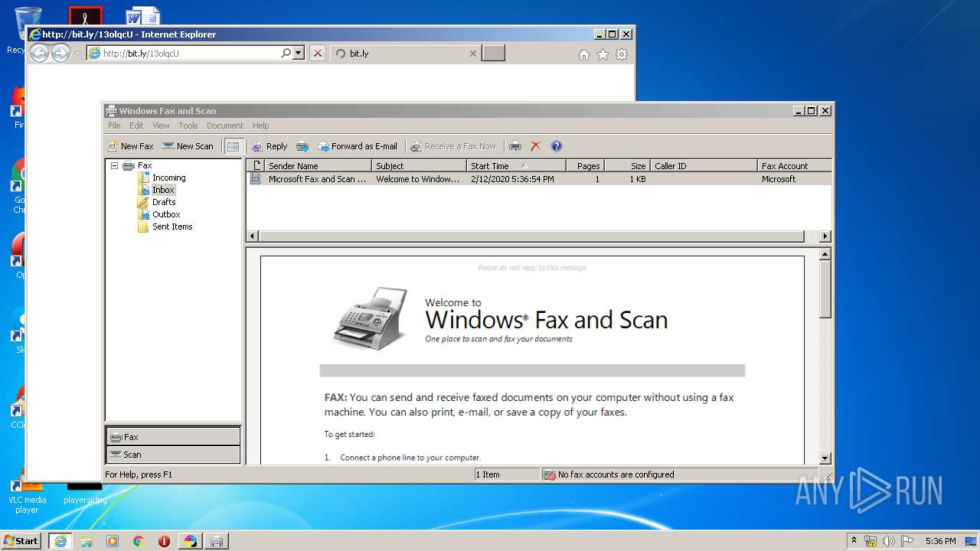Open Help with the blue question-mark icon
This screenshot has height=551, width=980.
click(557, 146)
